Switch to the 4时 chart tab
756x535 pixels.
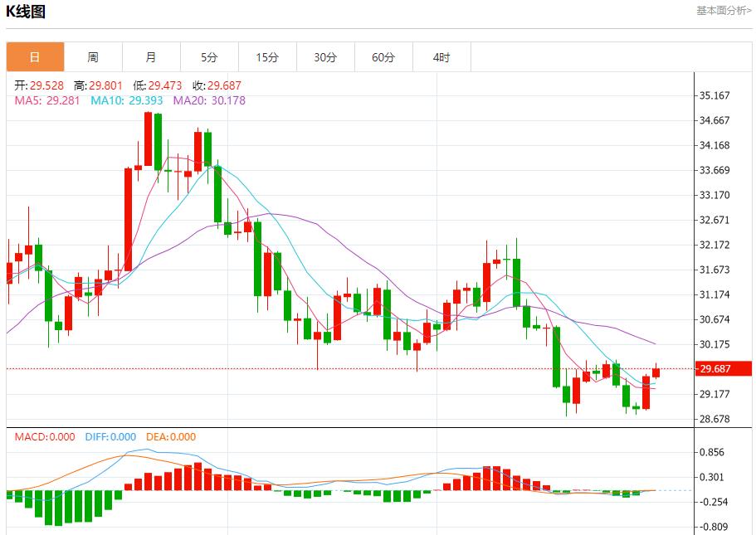pos(441,57)
